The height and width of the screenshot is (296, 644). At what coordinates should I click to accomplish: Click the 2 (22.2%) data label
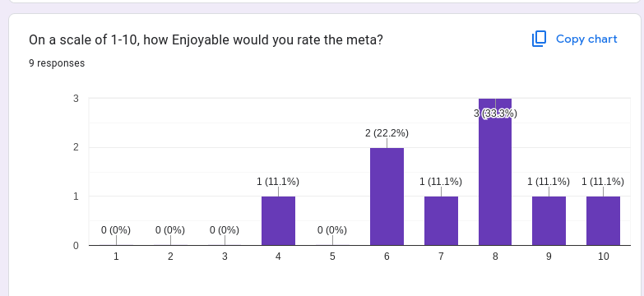click(387, 133)
